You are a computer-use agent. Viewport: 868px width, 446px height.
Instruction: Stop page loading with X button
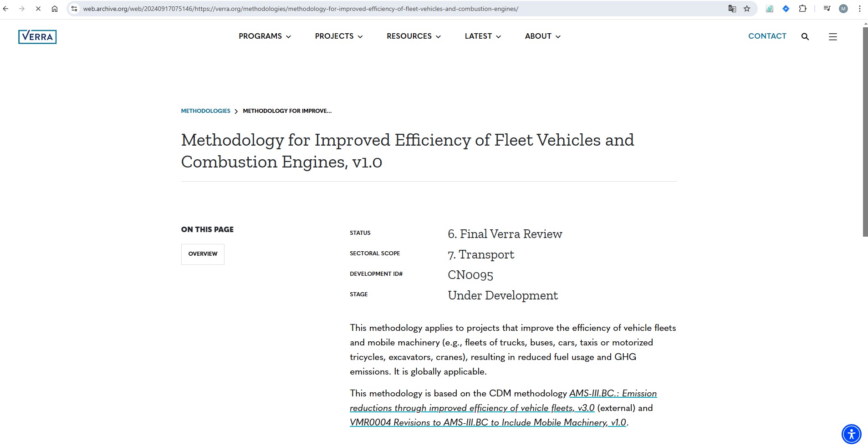click(x=38, y=9)
